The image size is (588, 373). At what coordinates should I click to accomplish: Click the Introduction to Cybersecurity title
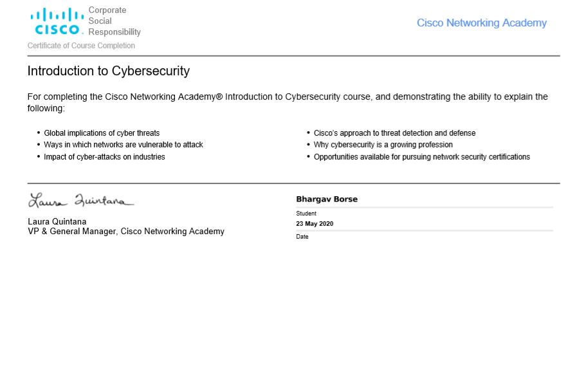pos(108,71)
